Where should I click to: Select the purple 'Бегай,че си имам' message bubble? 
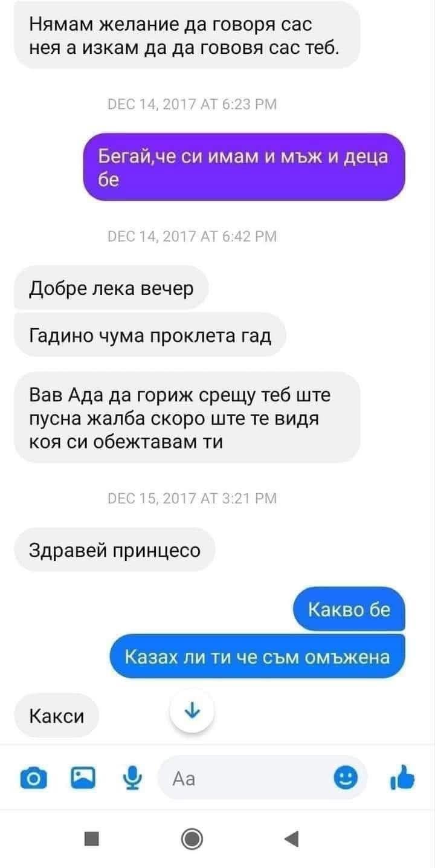point(243,167)
